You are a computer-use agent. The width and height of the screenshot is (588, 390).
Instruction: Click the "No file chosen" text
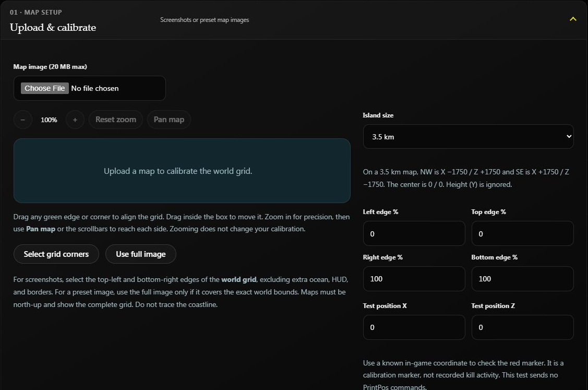(x=95, y=89)
